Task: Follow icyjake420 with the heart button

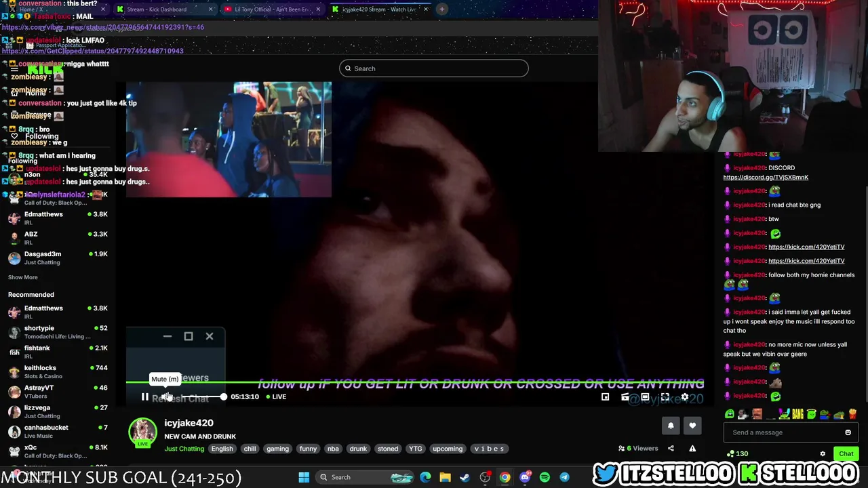Action: [692, 426]
